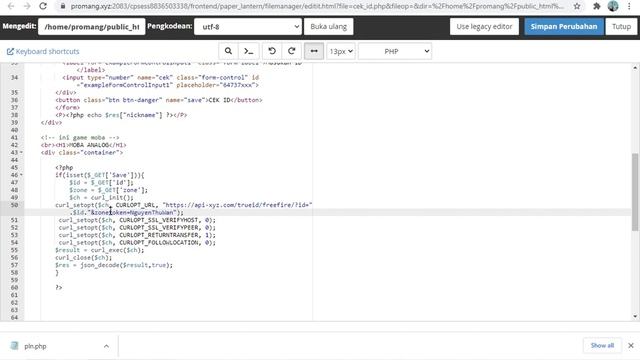Open the Keyboard shortcuts link
The image size is (640, 360).
tap(43, 51)
